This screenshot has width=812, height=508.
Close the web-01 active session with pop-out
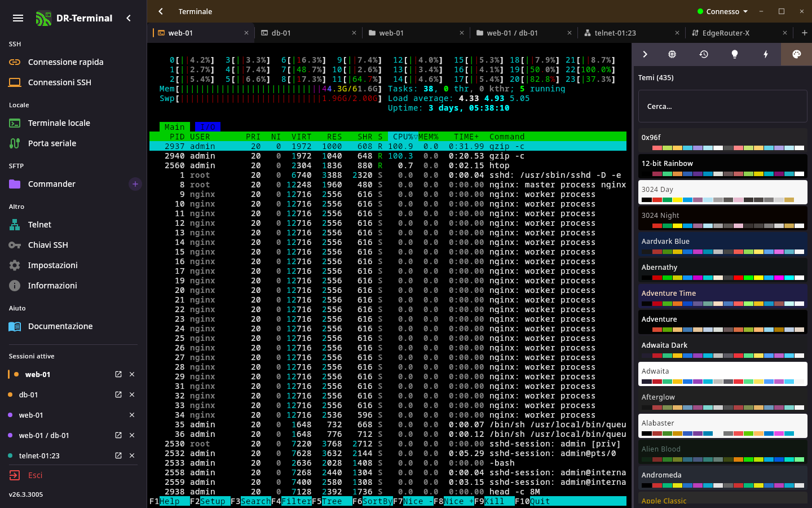click(132, 374)
